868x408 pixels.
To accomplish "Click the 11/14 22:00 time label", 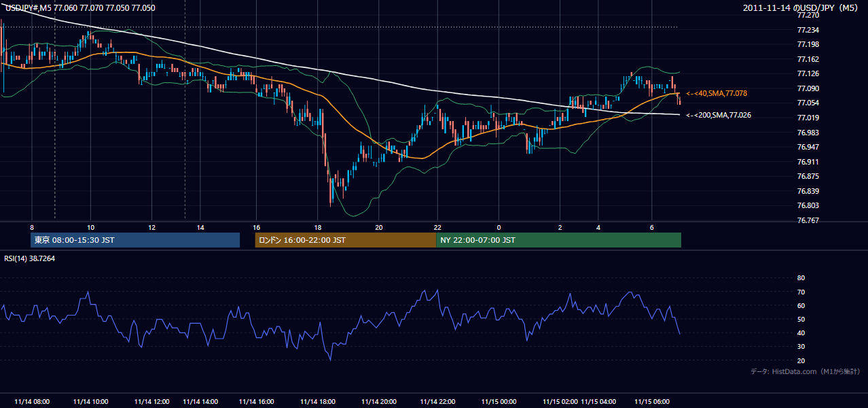I will click(437, 401).
